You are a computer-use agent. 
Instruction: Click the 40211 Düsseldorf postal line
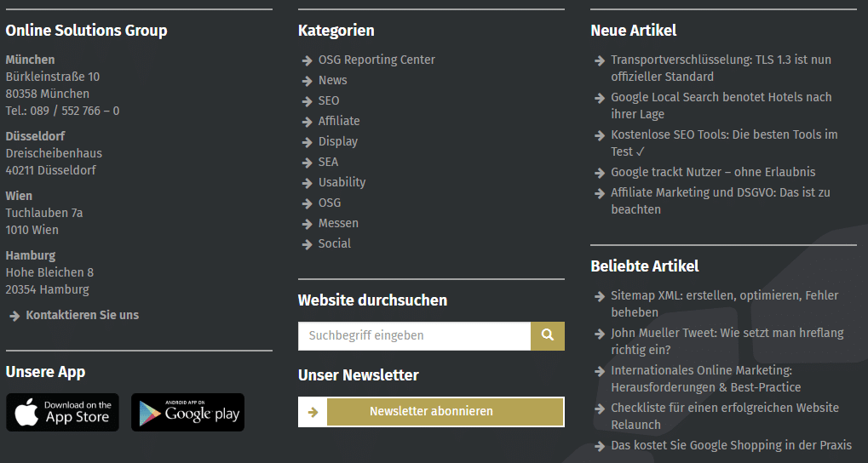point(51,170)
